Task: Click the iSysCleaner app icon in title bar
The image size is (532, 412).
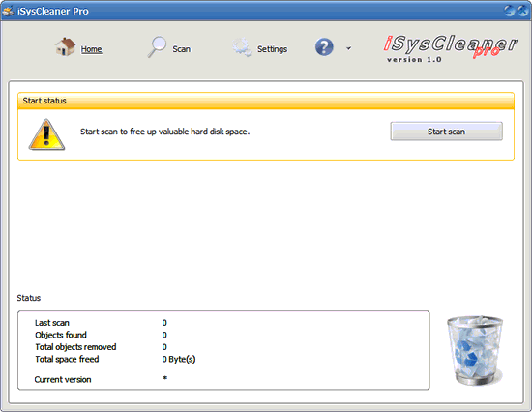Action: 8,11
